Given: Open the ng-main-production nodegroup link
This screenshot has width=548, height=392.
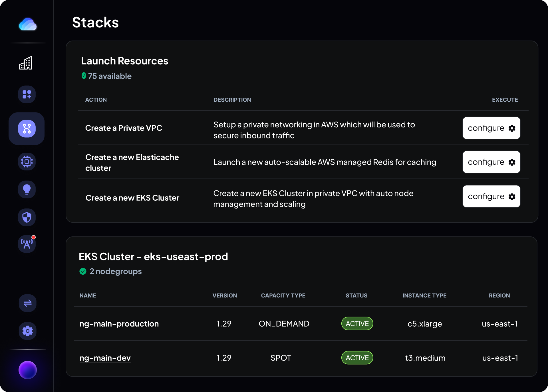Looking at the screenshot, I should [119, 324].
